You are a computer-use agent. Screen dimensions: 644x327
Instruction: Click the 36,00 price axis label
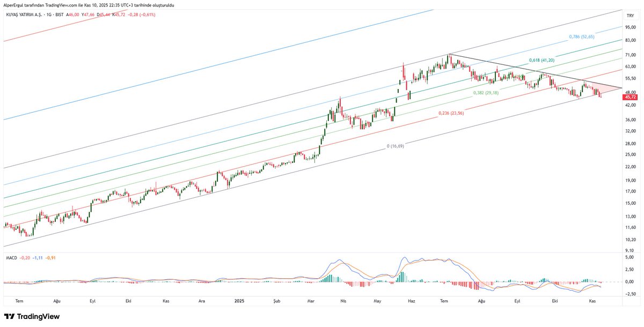(x=630, y=120)
